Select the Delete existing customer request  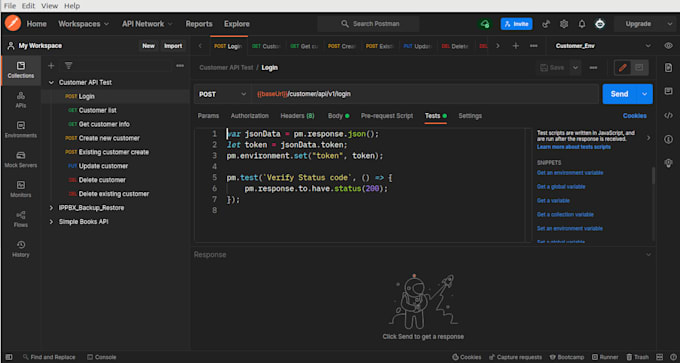point(114,194)
